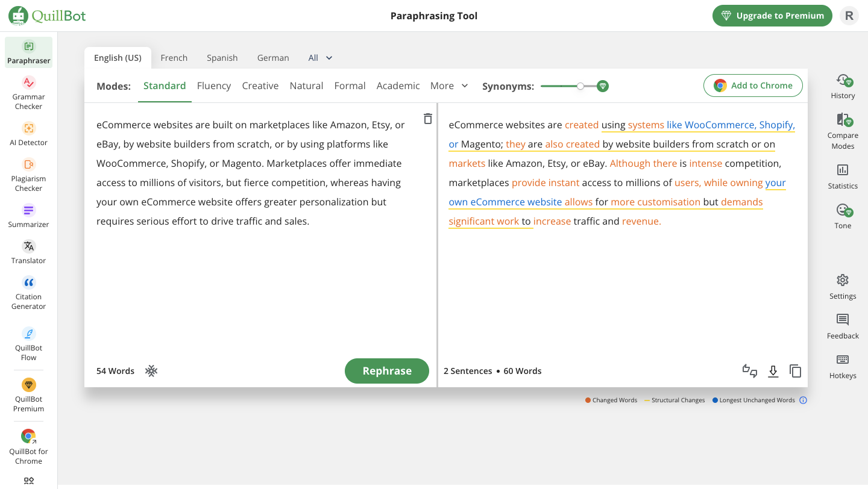
Task: Select the Natural mode
Action: (x=306, y=86)
